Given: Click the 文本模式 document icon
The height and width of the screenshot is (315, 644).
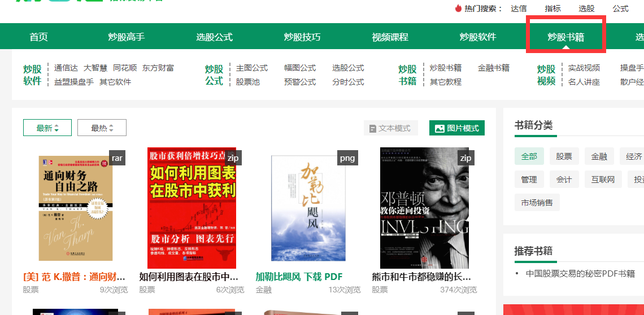Looking at the screenshot, I should 372,129.
